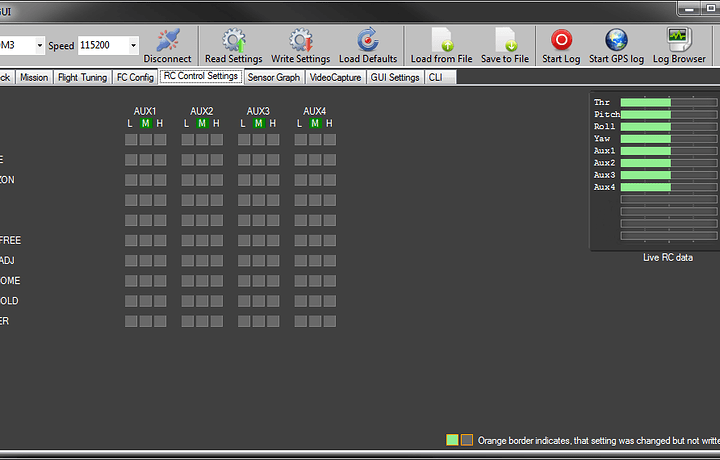Select the RC Control Settings tab
Image resolution: width=720 pixels, height=460 pixels.
201,76
